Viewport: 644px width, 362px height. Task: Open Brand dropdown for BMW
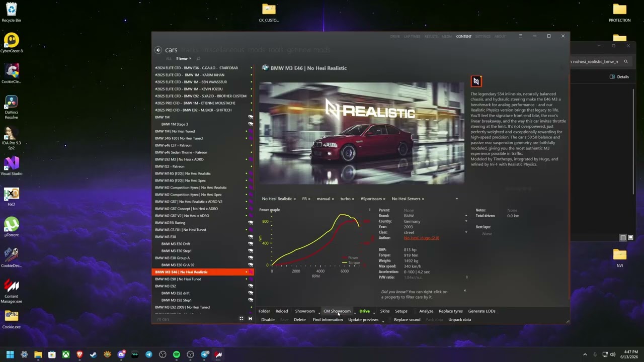(466, 216)
